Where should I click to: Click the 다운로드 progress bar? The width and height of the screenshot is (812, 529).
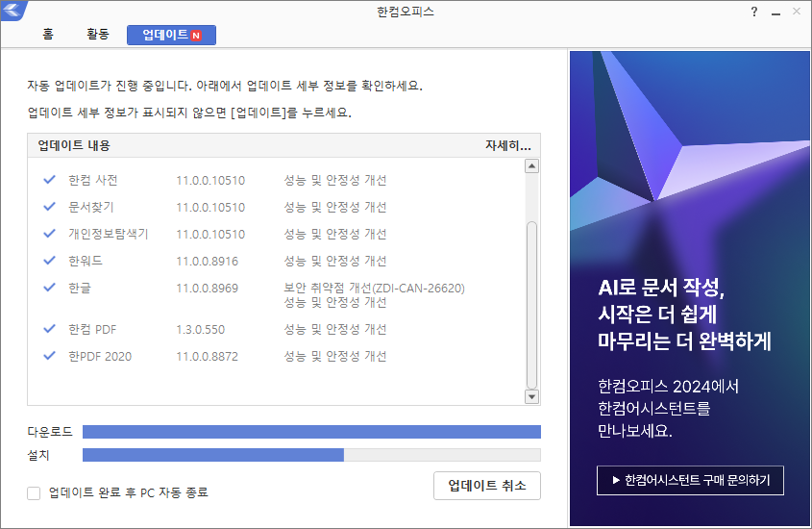tap(311, 432)
